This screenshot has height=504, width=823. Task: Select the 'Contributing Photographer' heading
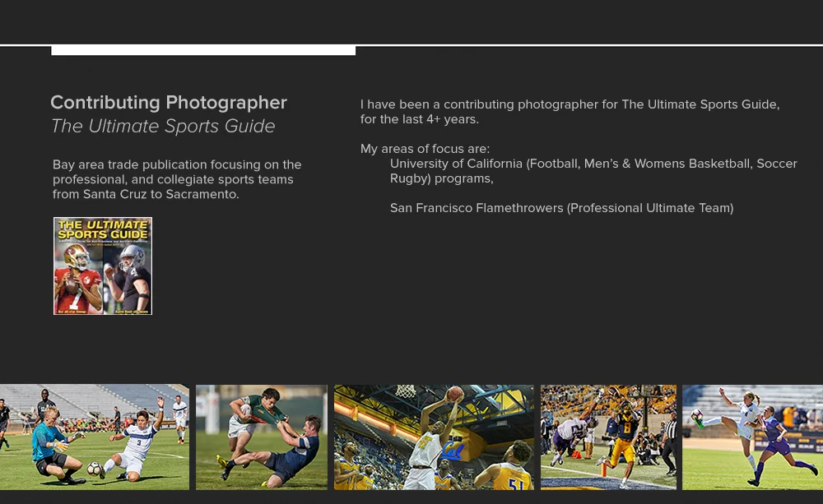pyautogui.click(x=169, y=102)
